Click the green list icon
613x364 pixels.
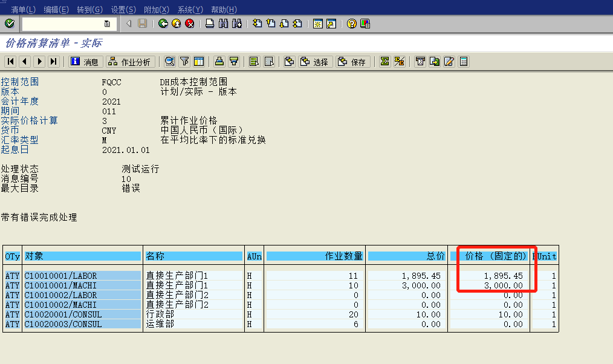[254, 62]
